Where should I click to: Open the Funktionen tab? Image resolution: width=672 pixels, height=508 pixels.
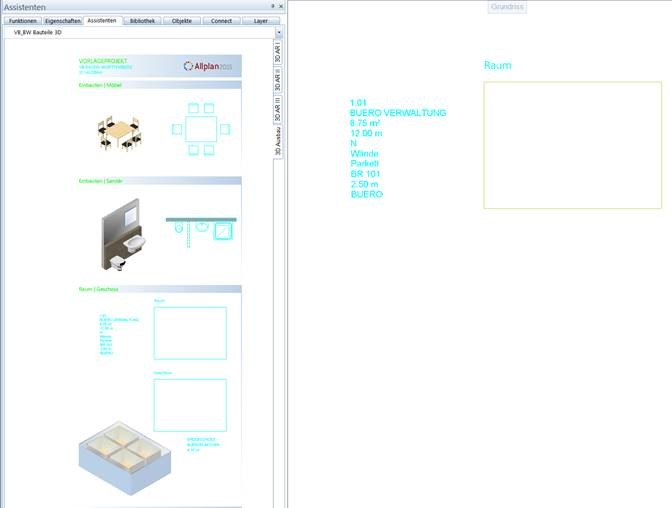[22, 20]
